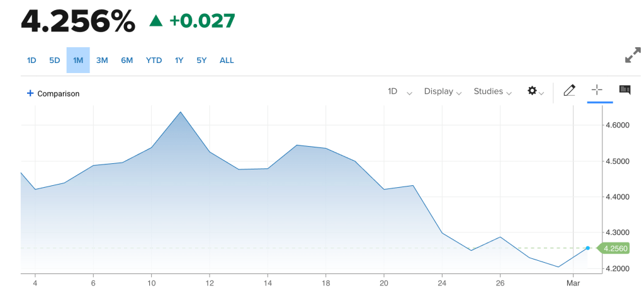The image size is (644, 298).
Task: Click the ALL range button
Action: (227, 60)
